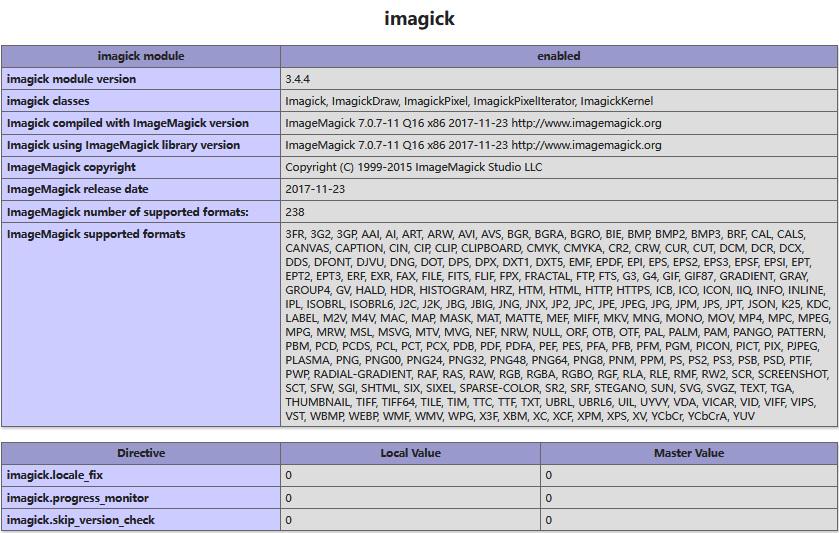
Task: Select 'Imagick compiled with ImageMagick version' label
Action: (128, 123)
